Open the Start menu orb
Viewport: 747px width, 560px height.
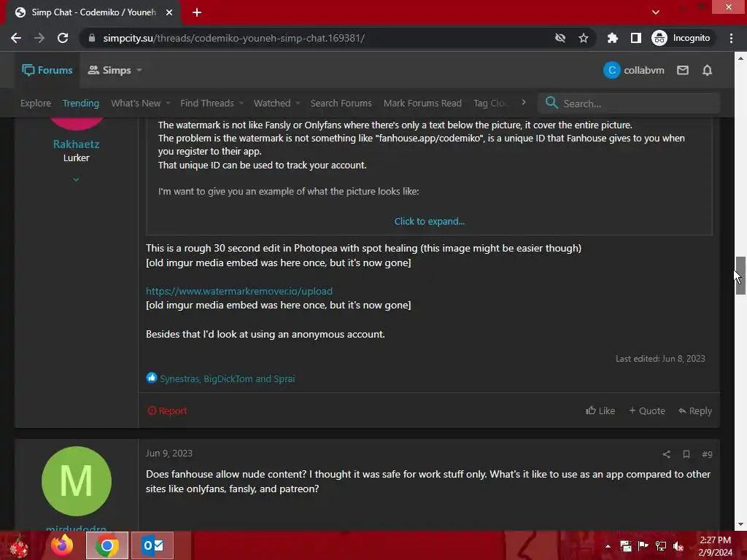click(x=19, y=546)
